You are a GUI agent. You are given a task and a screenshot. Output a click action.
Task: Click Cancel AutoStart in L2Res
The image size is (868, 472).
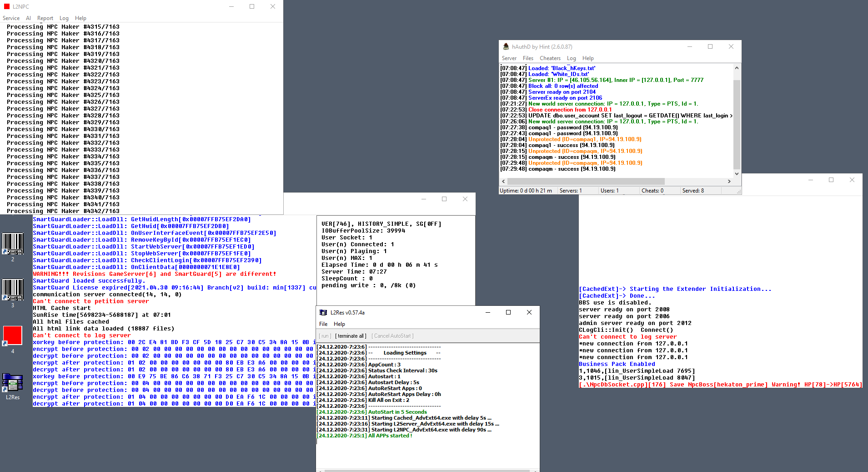click(392, 336)
